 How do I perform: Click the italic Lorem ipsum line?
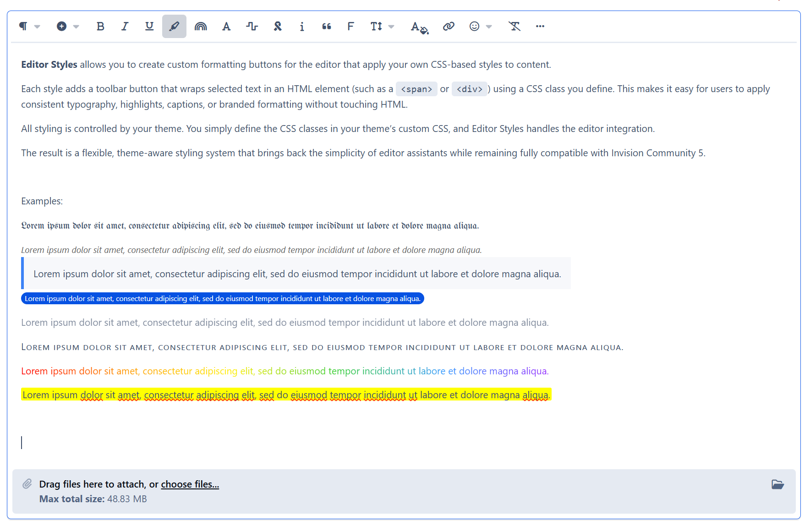252,250
